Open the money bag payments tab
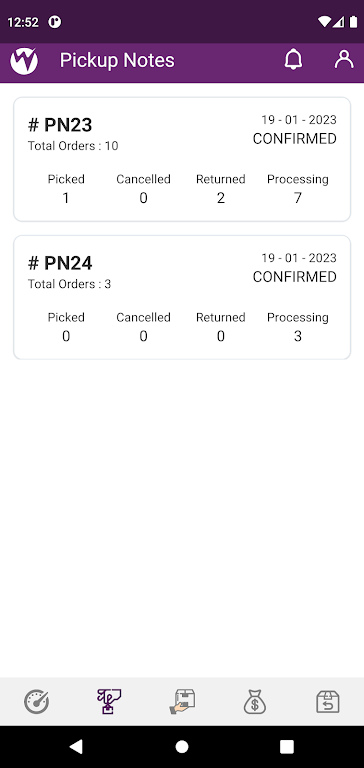The image size is (364, 768). (255, 701)
